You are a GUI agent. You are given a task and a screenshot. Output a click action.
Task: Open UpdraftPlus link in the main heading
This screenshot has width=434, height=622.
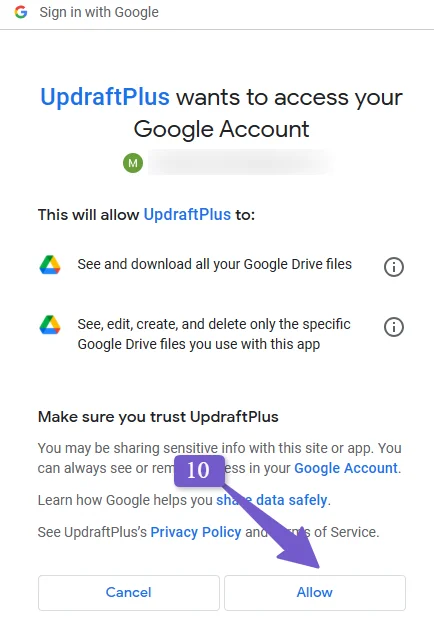click(x=105, y=97)
